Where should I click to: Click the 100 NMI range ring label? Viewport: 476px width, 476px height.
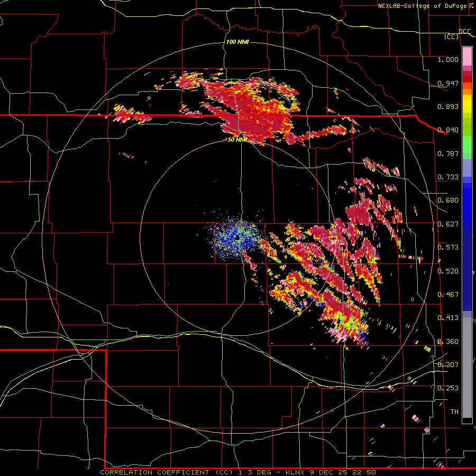pyautogui.click(x=237, y=42)
